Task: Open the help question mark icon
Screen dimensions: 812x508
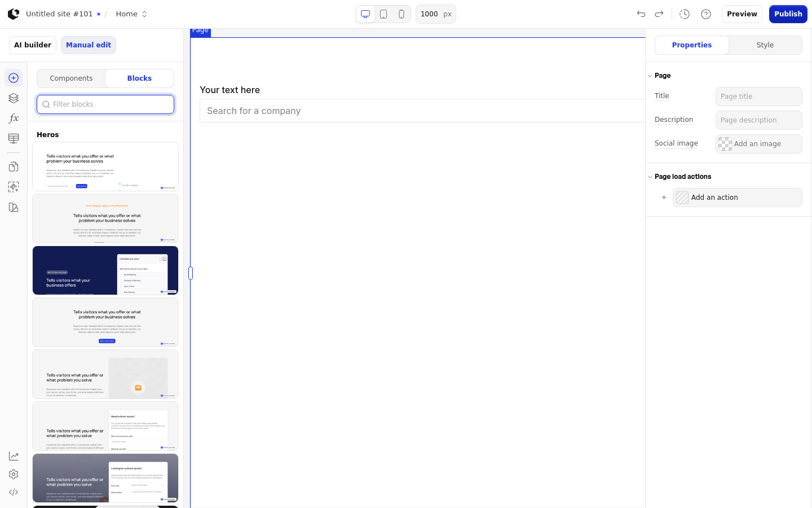Action: point(706,14)
